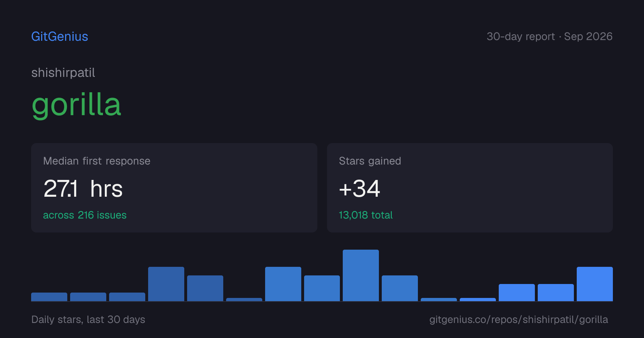
Task: Click the bar just right of the tallest bar
Action: [400, 288]
